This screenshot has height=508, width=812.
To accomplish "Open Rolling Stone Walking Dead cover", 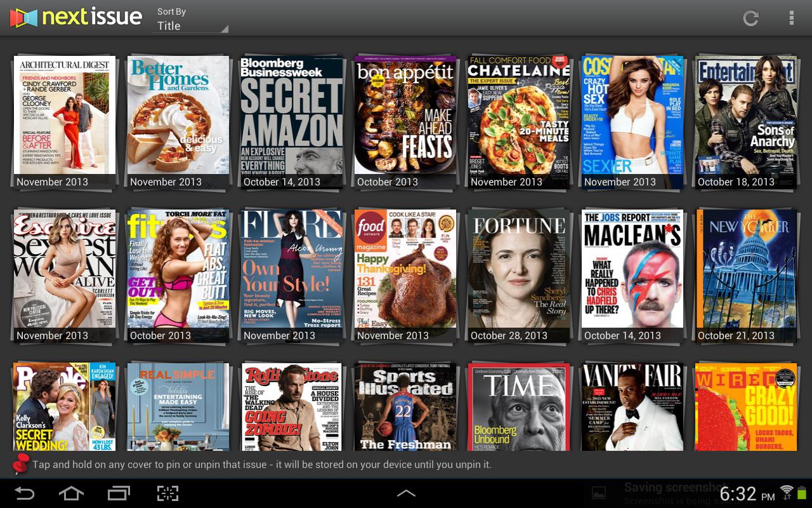I will coord(292,407).
